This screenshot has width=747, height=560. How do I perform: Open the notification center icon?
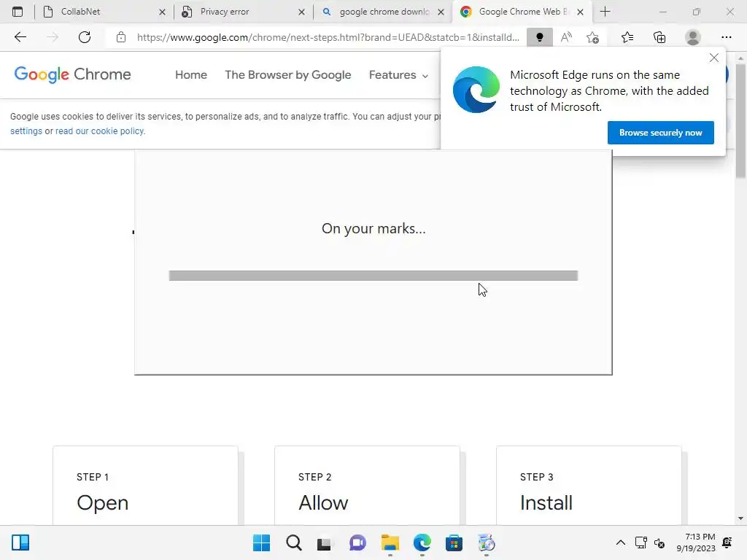tap(727, 542)
